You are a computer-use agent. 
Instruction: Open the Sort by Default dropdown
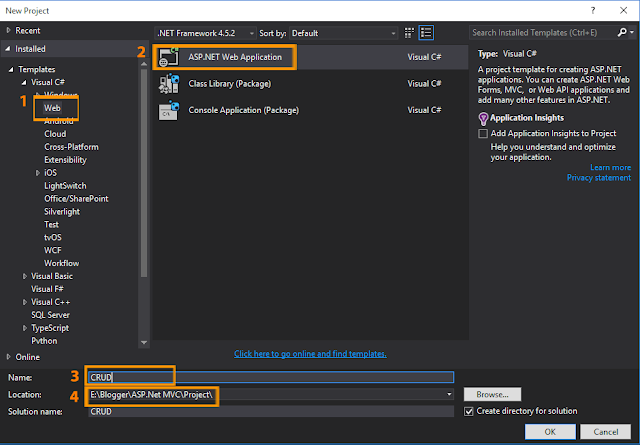click(344, 33)
